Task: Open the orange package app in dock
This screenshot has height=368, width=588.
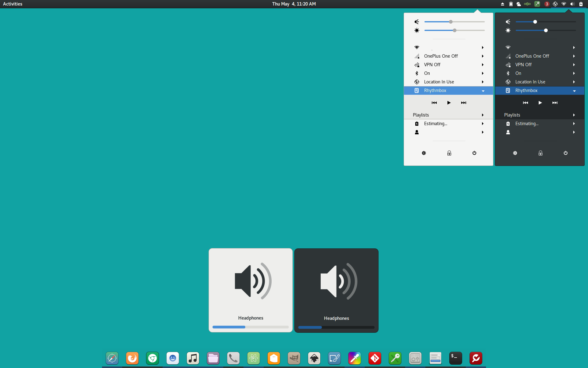Action: tap(274, 358)
